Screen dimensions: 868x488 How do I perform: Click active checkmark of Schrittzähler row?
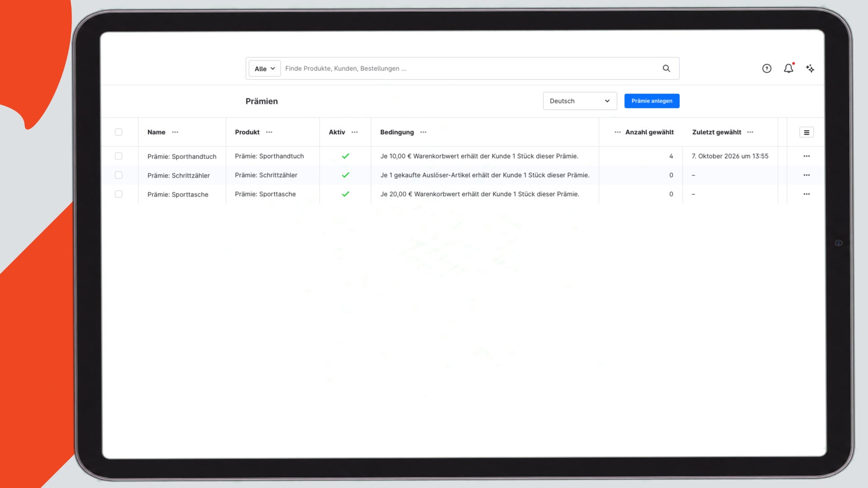click(x=345, y=175)
